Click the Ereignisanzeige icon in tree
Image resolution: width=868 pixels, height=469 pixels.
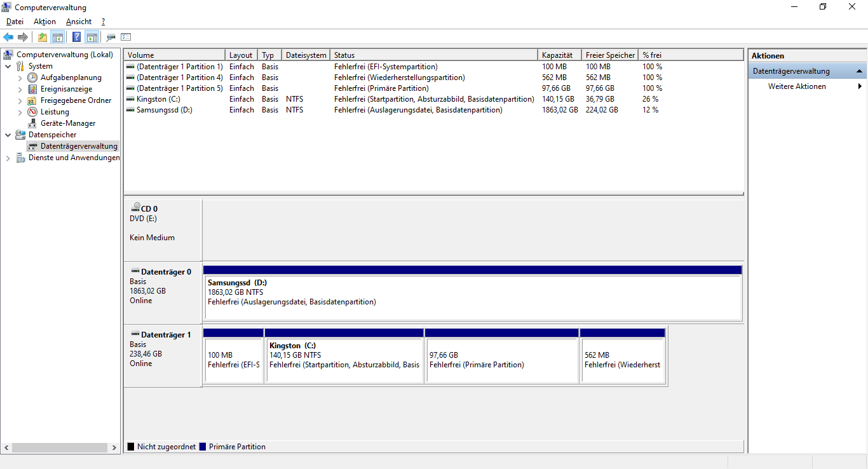tap(32, 89)
